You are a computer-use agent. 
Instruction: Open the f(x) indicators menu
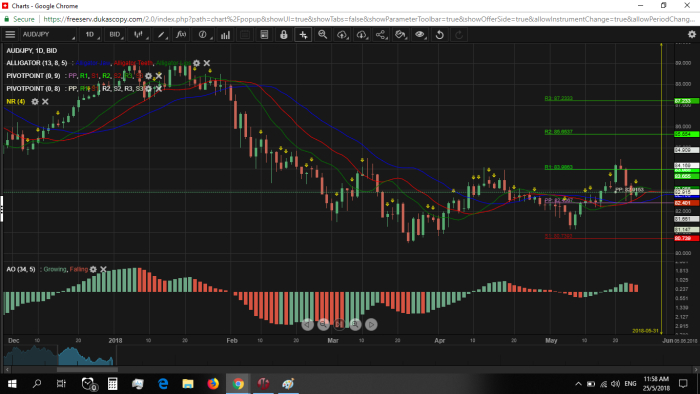point(181,34)
